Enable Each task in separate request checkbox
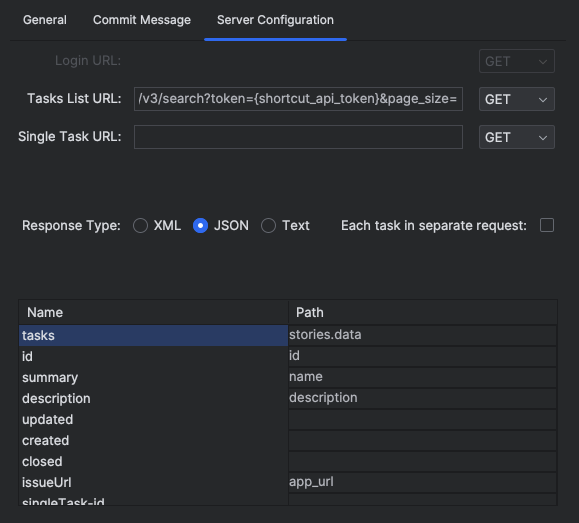Screen dimensions: 579x523 [547, 225]
